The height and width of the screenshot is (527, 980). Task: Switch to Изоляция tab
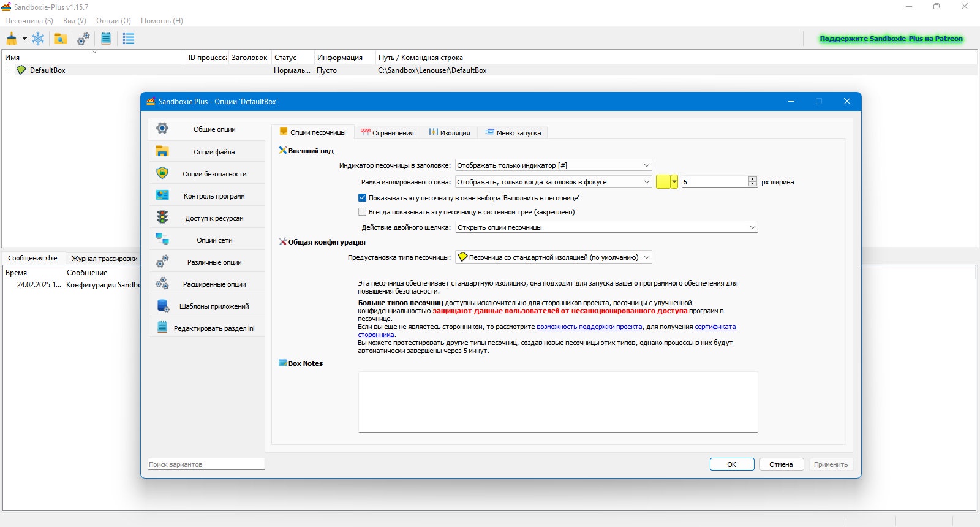(x=450, y=132)
